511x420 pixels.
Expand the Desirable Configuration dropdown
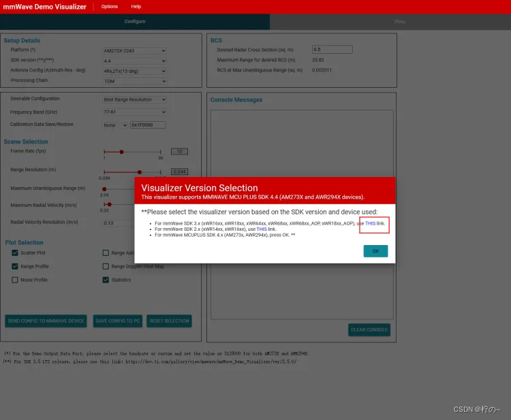click(134, 99)
